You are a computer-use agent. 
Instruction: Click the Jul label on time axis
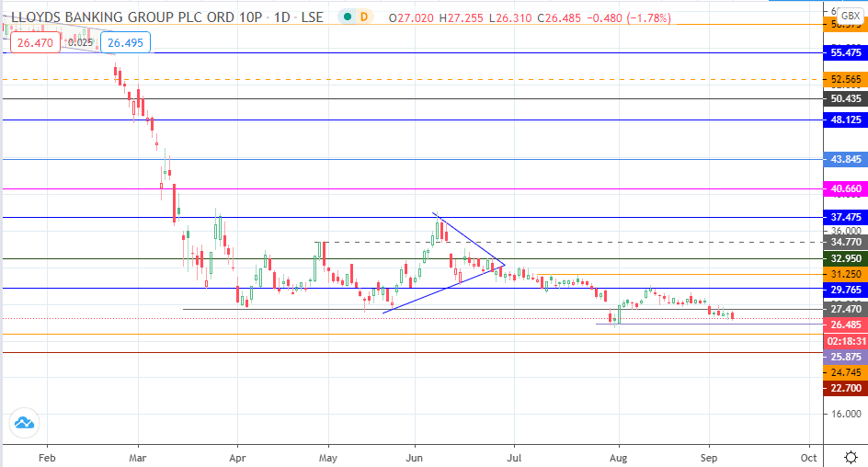(x=514, y=458)
